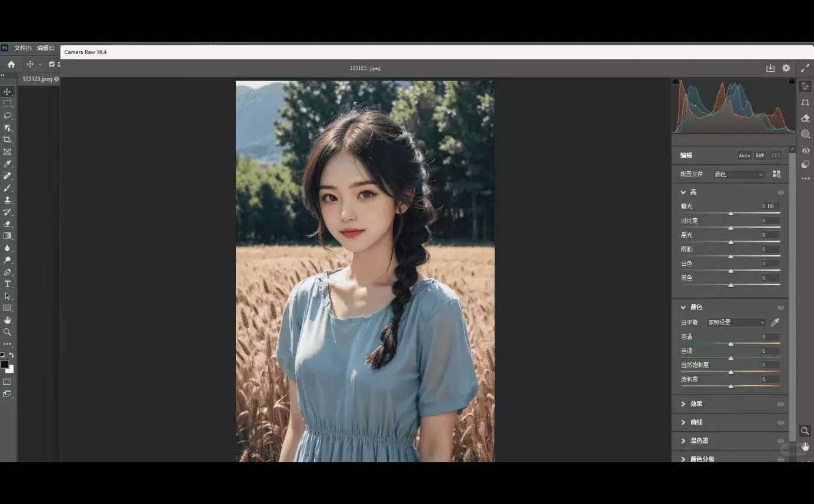Screen dimensions: 814x504
Task: Click the Auto adjustment button
Action: [745, 155]
